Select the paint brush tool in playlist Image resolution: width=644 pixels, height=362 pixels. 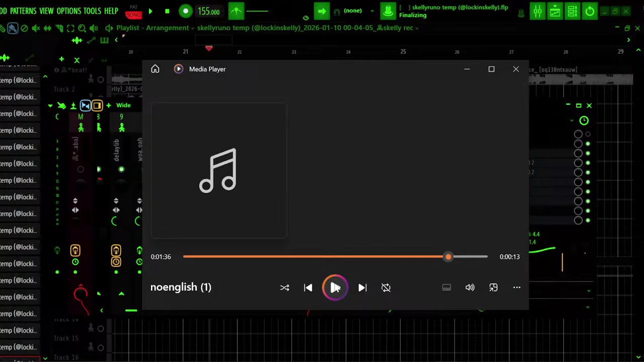coord(13,28)
